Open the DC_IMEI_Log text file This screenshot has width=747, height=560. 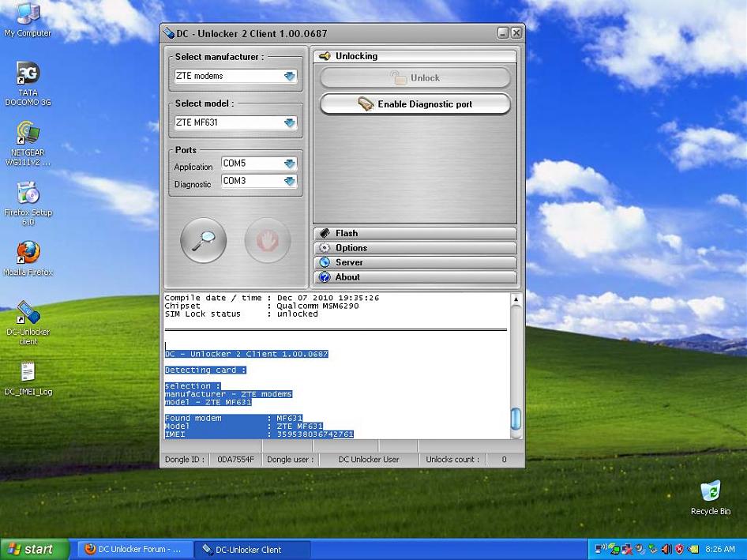point(28,372)
